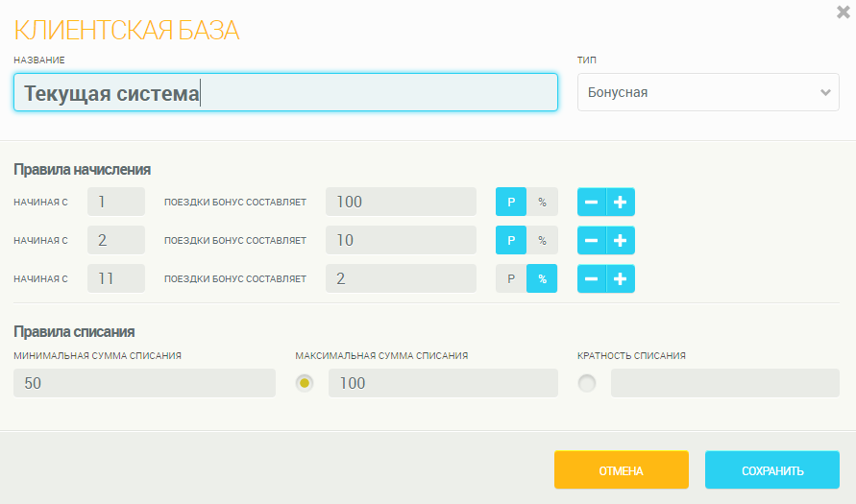Screen dimensions: 856x504
Task: Add rule after second row with plus
Action: (621, 240)
